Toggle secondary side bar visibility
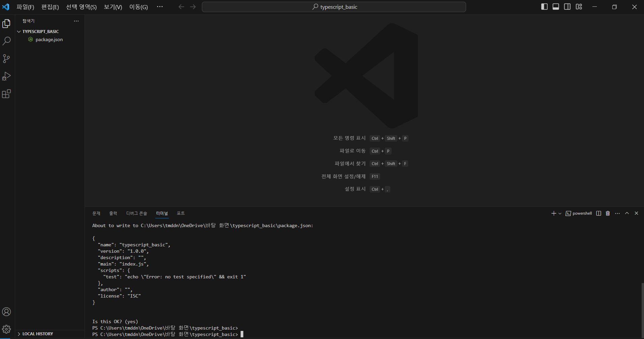 tap(568, 7)
